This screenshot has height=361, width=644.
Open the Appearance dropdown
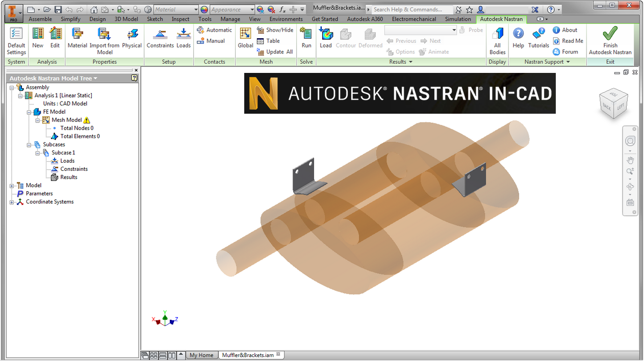pos(251,9)
